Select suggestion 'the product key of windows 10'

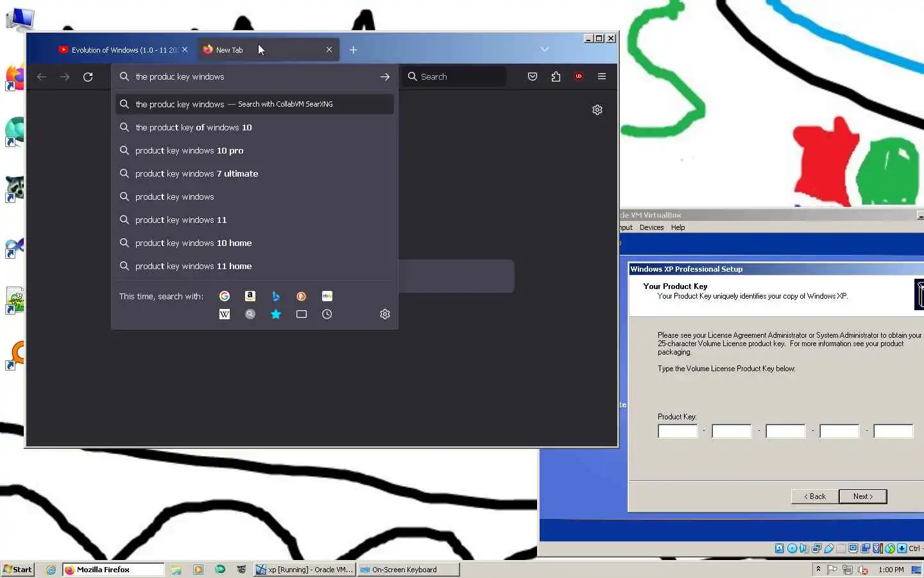[255, 127]
